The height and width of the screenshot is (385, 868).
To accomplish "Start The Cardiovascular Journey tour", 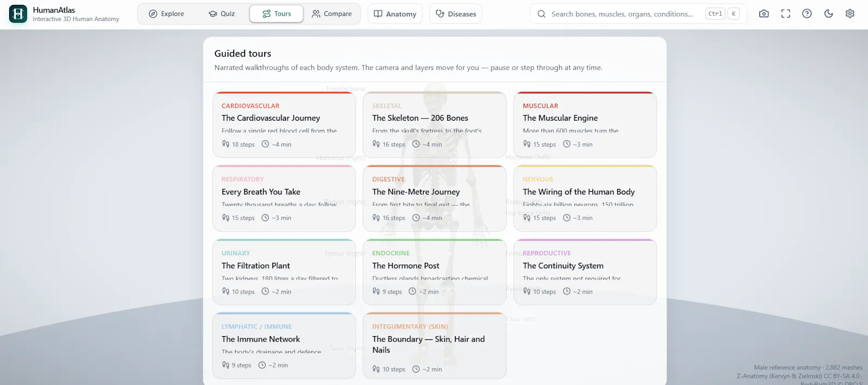I will tap(284, 125).
